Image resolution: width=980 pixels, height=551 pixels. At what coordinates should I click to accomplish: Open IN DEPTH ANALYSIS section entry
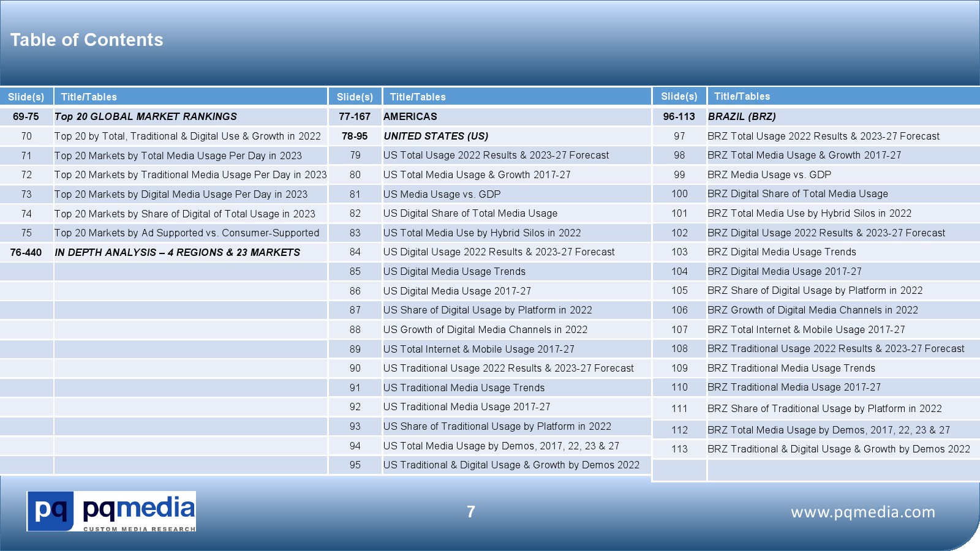(x=177, y=252)
